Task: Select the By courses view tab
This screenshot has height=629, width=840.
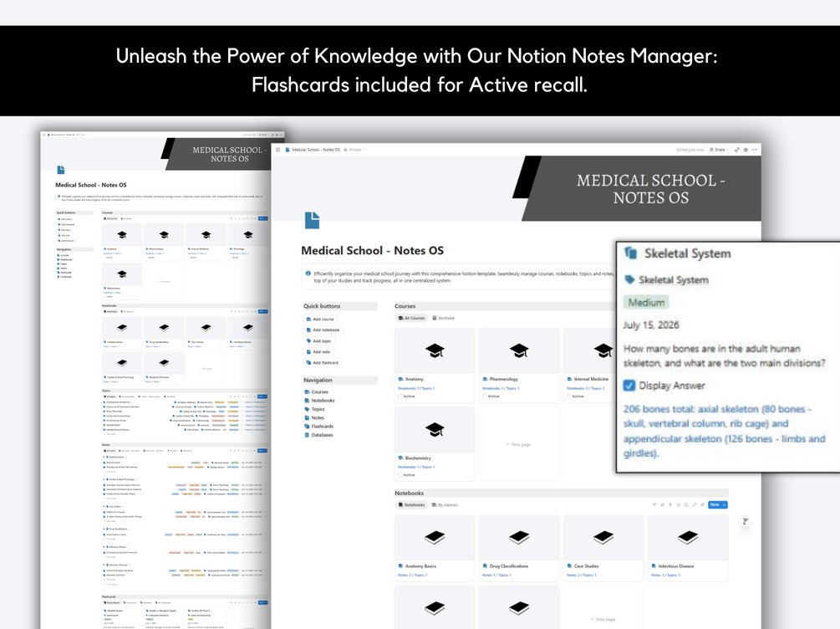Action: pyautogui.click(x=445, y=504)
